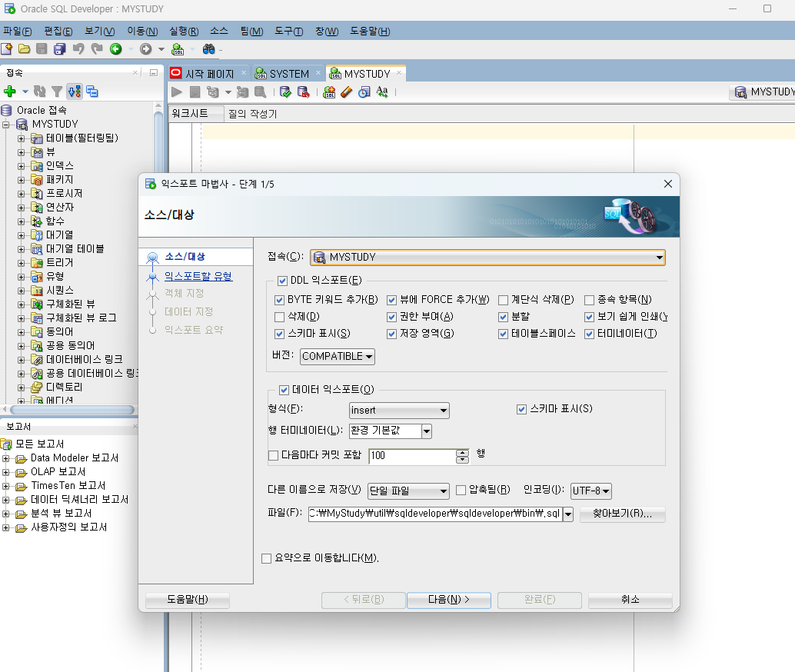Open the 형식 insert format dropdown
The width and height of the screenshot is (795, 672).
(x=399, y=411)
